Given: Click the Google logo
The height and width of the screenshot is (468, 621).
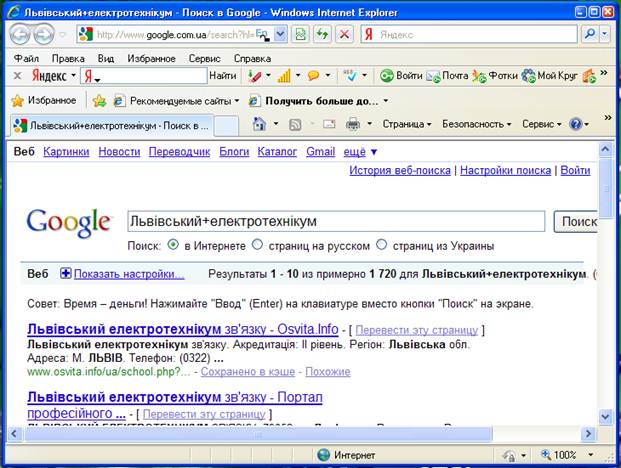Looking at the screenshot, I should click(x=69, y=223).
